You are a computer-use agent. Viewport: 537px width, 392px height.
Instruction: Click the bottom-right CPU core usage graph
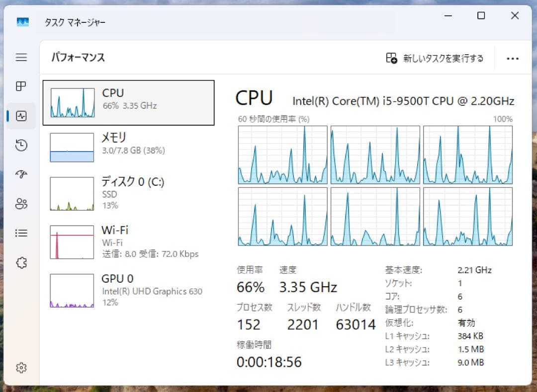tap(468, 216)
